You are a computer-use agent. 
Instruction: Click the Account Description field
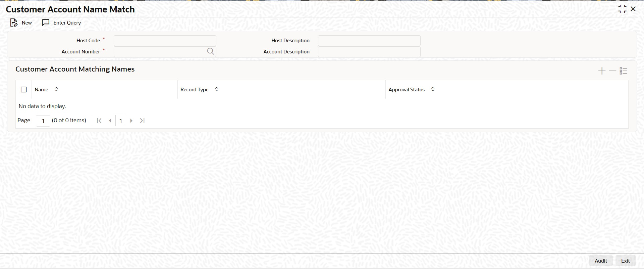tap(369, 52)
